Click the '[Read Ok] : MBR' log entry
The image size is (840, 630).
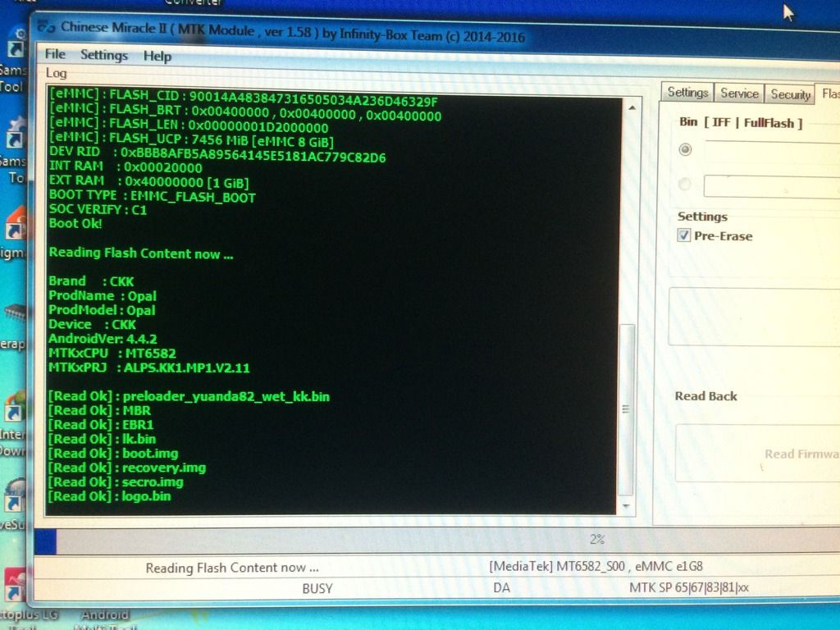[x=99, y=411]
